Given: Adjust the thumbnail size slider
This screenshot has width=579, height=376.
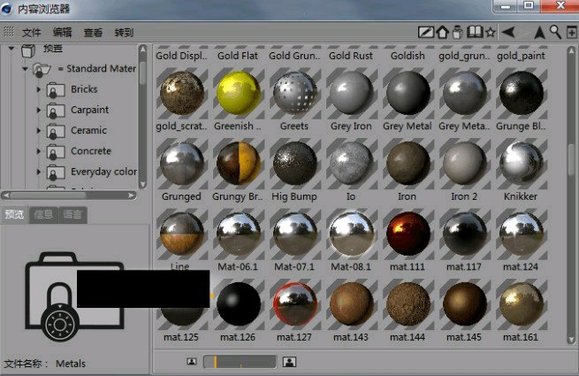Looking at the screenshot, I should (x=240, y=362).
